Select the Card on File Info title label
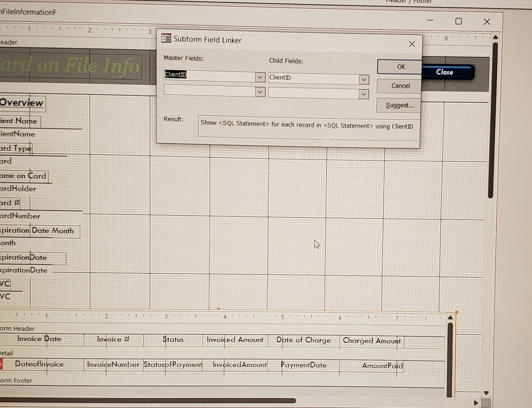Screen dimensions: 532x408 pyautogui.click(x=71, y=66)
